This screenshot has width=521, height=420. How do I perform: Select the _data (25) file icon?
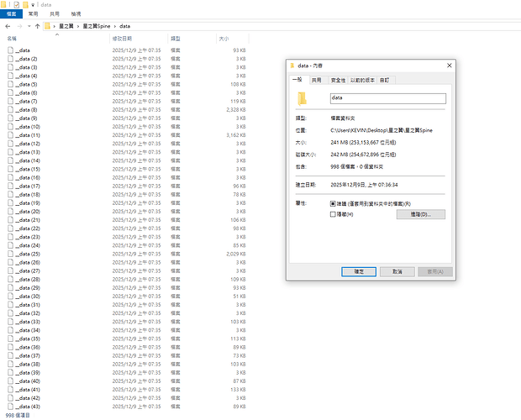click(x=10, y=254)
